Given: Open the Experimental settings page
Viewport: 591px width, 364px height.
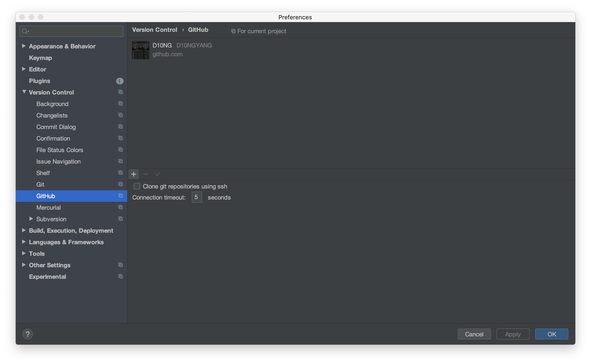Looking at the screenshot, I should (x=71, y=277).
